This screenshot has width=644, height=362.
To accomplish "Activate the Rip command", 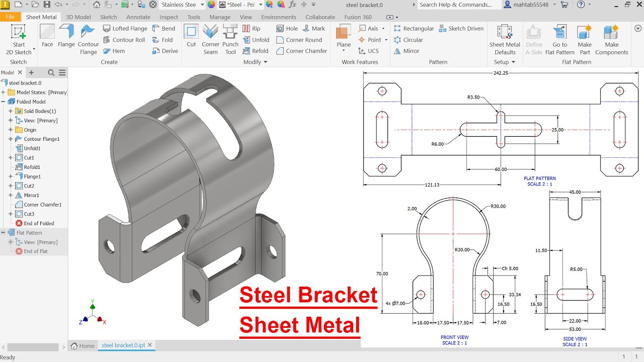I will click(252, 29).
